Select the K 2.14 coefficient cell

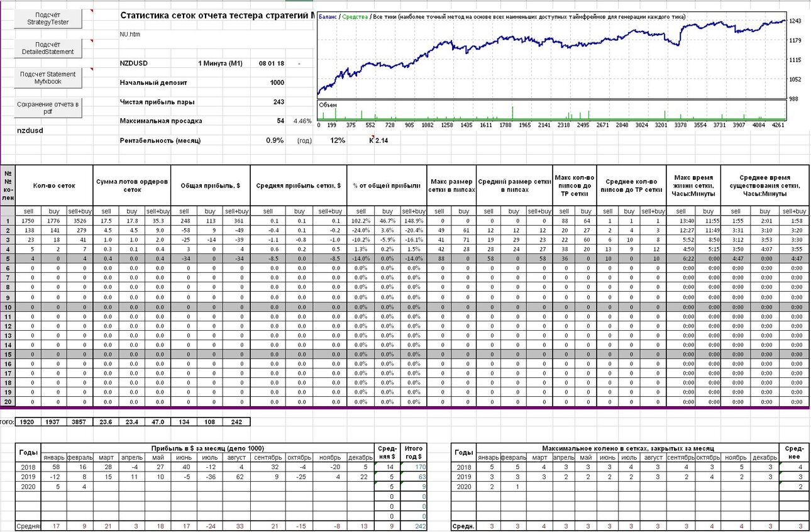[x=378, y=140]
